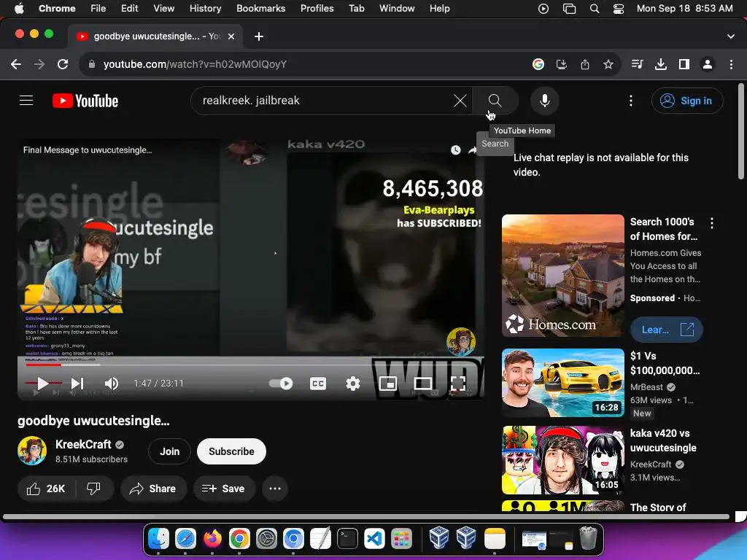Open the player settings gear
Screen dimensions: 747x560
pyautogui.click(x=352, y=384)
